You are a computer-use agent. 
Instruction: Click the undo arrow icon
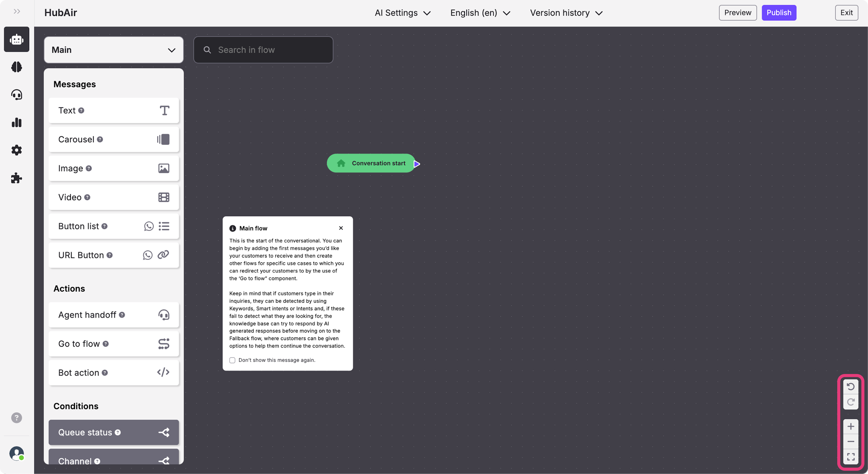click(850, 387)
